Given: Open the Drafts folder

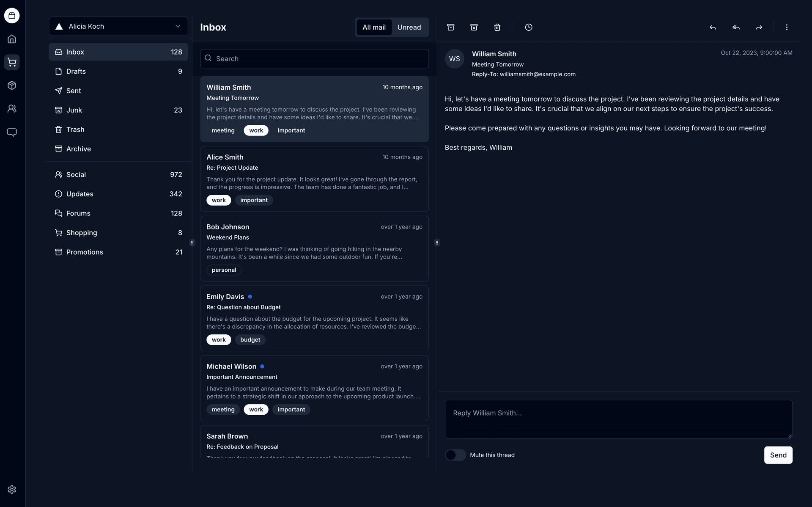Looking at the screenshot, I should (118, 71).
